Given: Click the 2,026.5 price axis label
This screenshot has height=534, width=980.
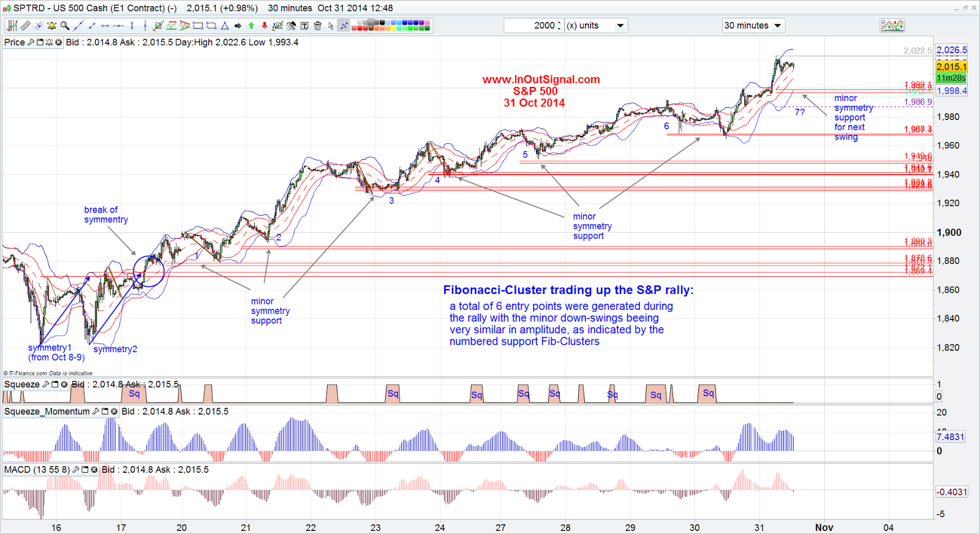Looking at the screenshot, I should 951,50.
